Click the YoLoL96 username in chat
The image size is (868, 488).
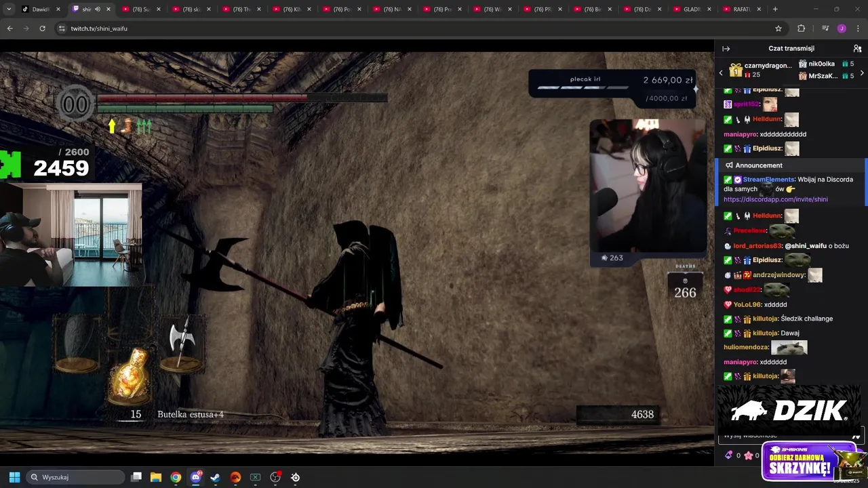(x=747, y=305)
